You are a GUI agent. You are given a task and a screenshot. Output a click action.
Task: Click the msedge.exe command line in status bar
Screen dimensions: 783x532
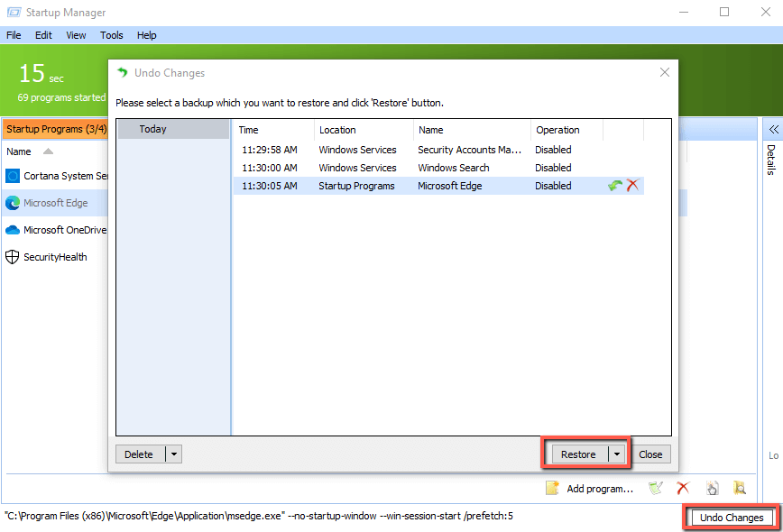[259, 516]
